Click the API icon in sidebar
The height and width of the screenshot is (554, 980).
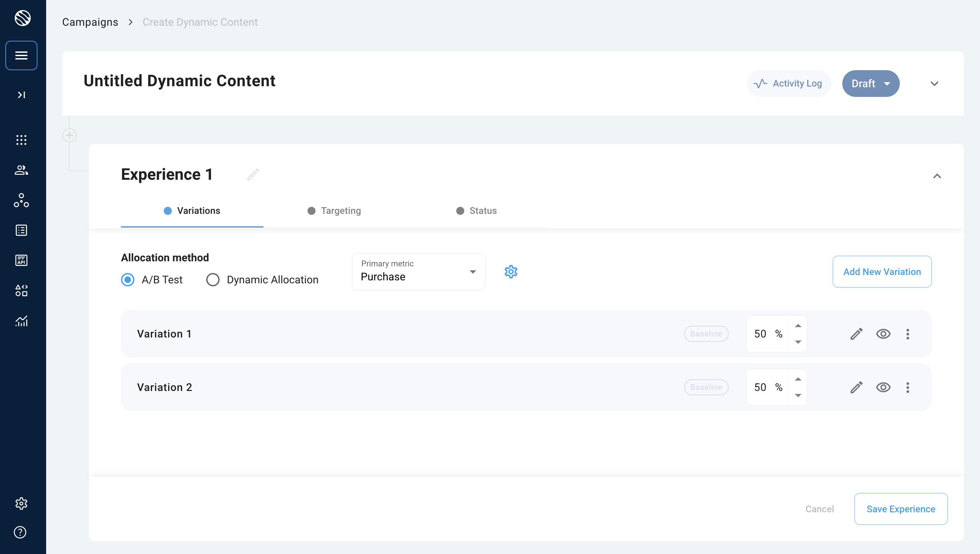21,261
